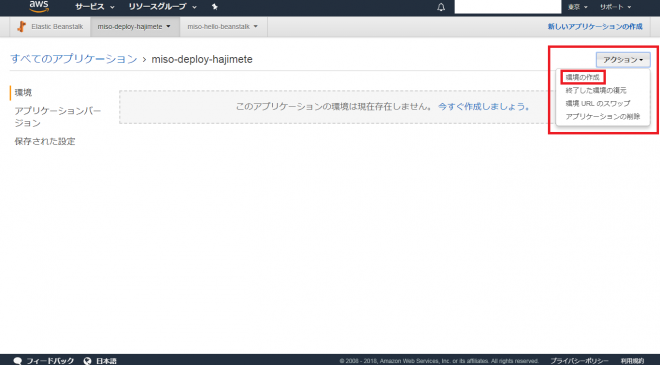Click the AWS logo icon
The height and width of the screenshot is (365, 660).
point(39,6)
